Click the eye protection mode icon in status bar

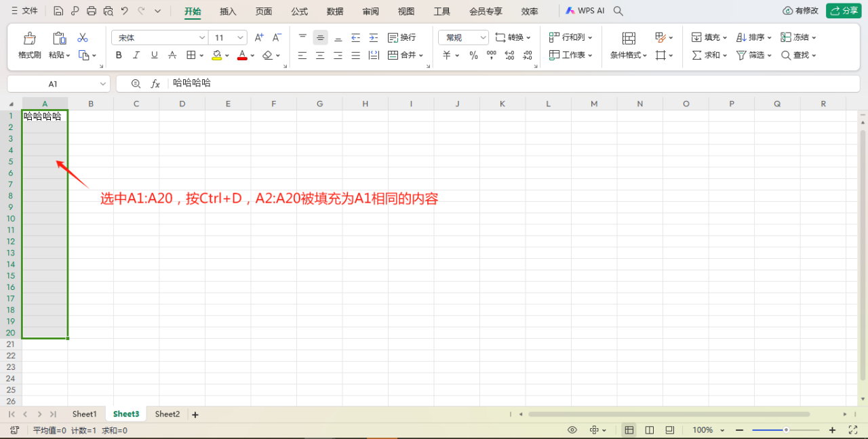coord(572,430)
